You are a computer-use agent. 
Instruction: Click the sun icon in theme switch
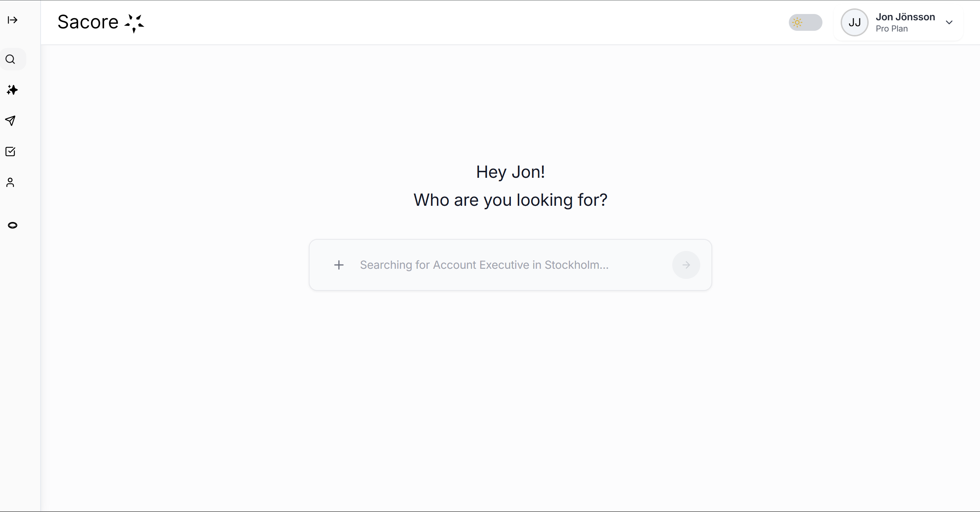[x=797, y=22]
